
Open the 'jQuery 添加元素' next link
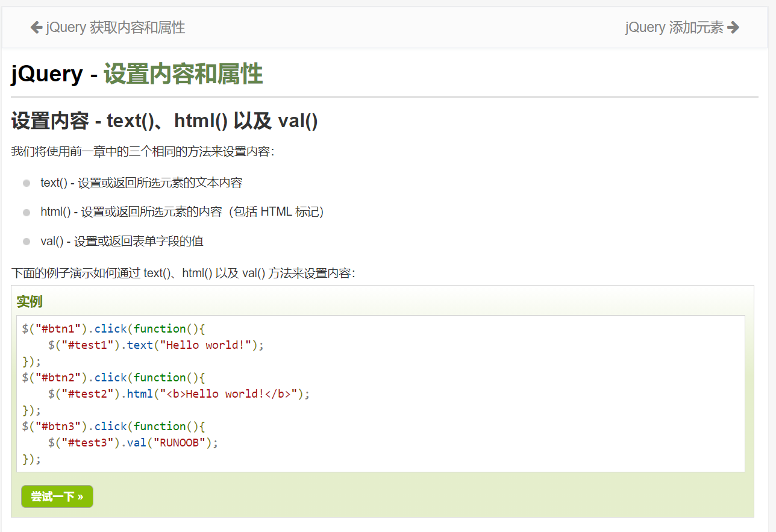tap(682, 27)
